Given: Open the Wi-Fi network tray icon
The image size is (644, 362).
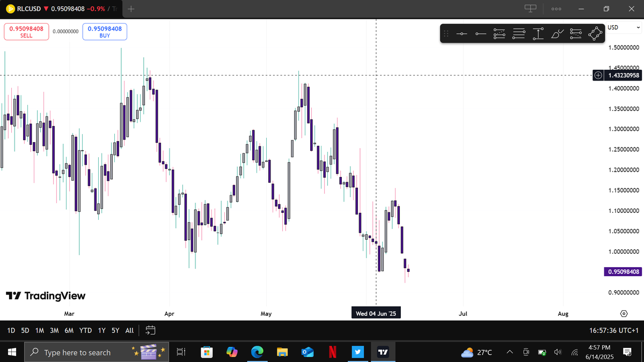Looking at the screenshot, I should (575, 352).
